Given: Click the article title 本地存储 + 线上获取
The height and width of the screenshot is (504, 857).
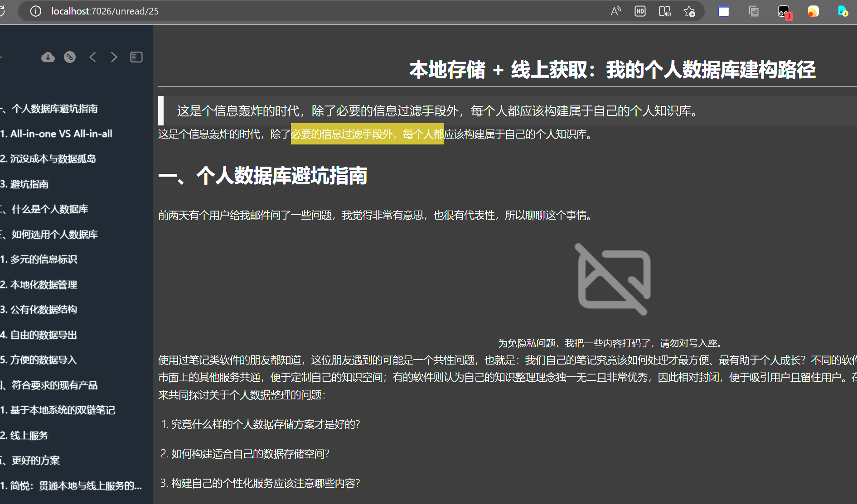Looking at the screenshot, I should (x=612, y=70).
